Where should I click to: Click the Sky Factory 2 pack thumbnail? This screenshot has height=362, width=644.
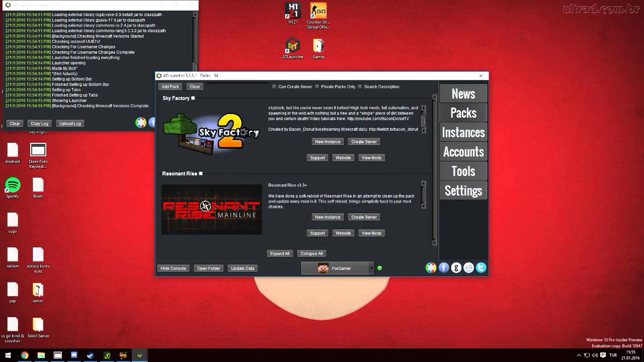point(212,133)
